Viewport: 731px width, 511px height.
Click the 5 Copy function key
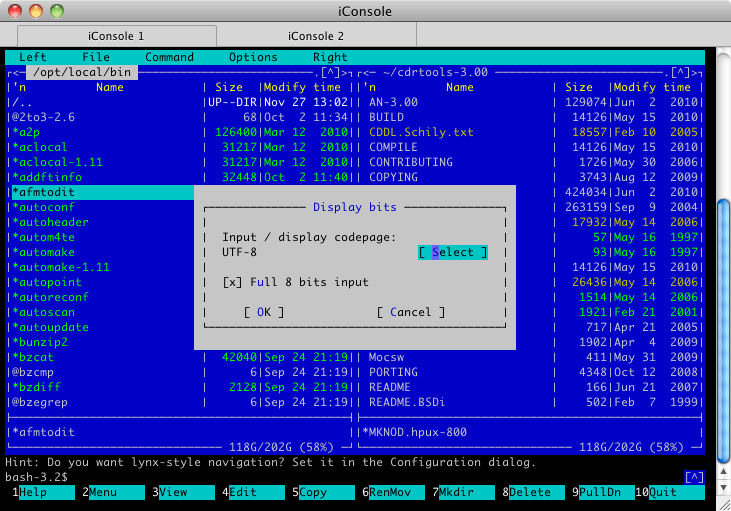click(323, 492)
